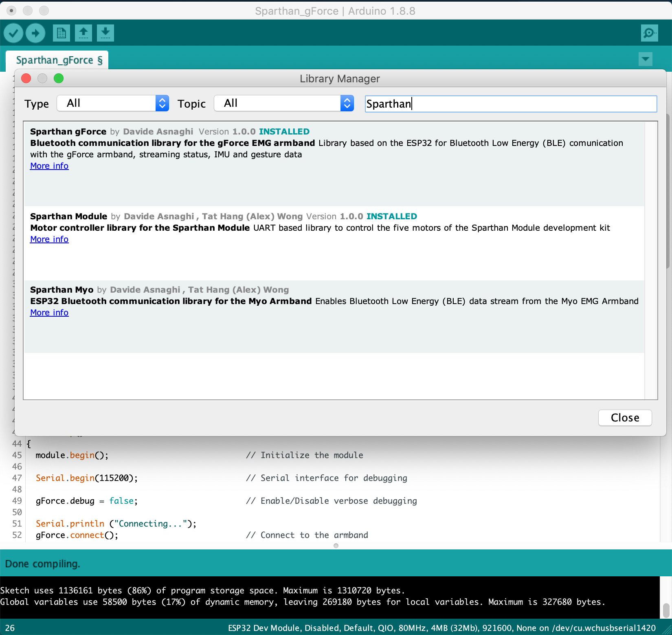This screenshot has width=672, height=635.
Task: Click the 'Done compiling.' status message
Action: 43,564
